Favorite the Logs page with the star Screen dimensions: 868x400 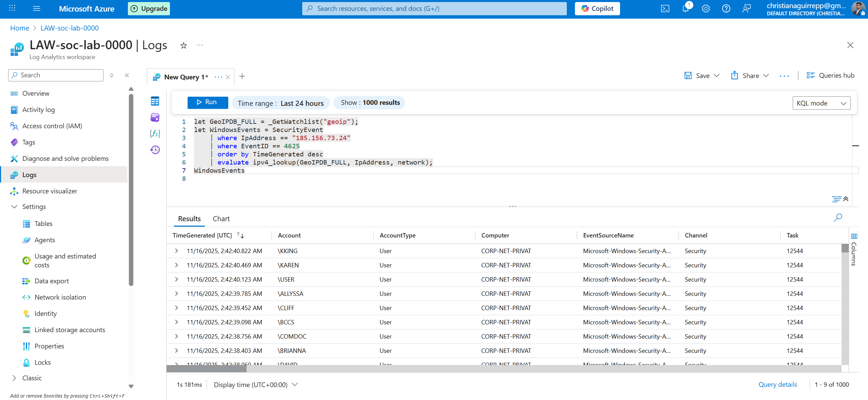183,45
